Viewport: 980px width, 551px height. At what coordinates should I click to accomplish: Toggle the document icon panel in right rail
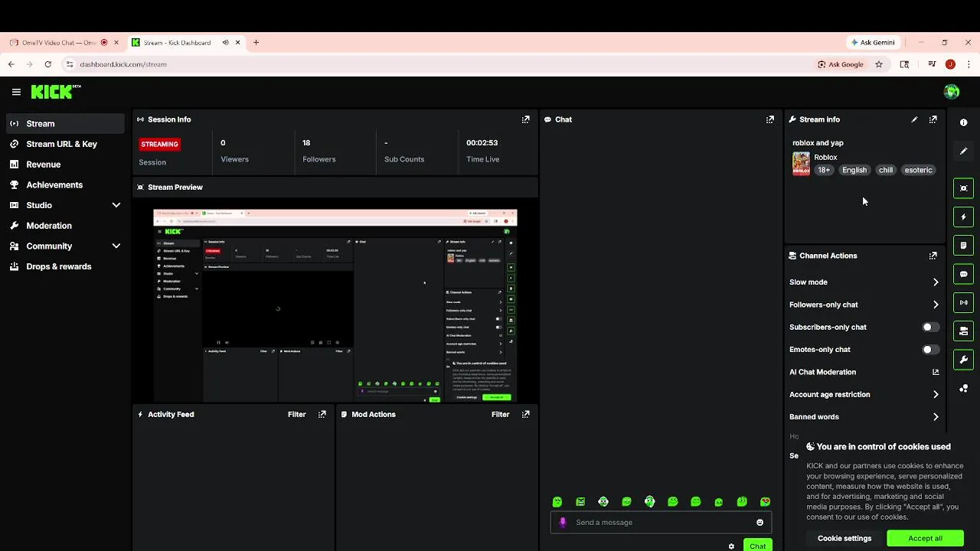(963, 246)
